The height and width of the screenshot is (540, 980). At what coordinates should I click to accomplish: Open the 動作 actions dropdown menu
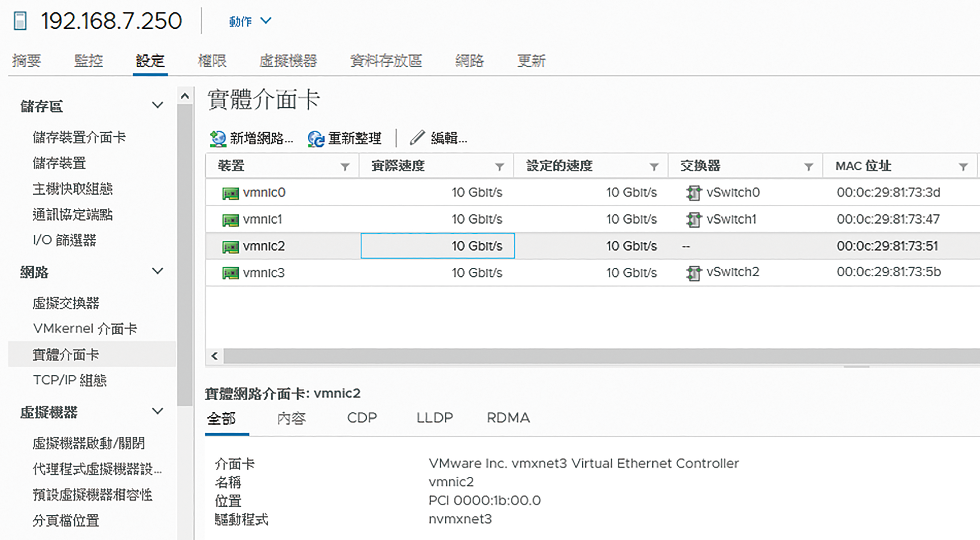pos(250,21)
